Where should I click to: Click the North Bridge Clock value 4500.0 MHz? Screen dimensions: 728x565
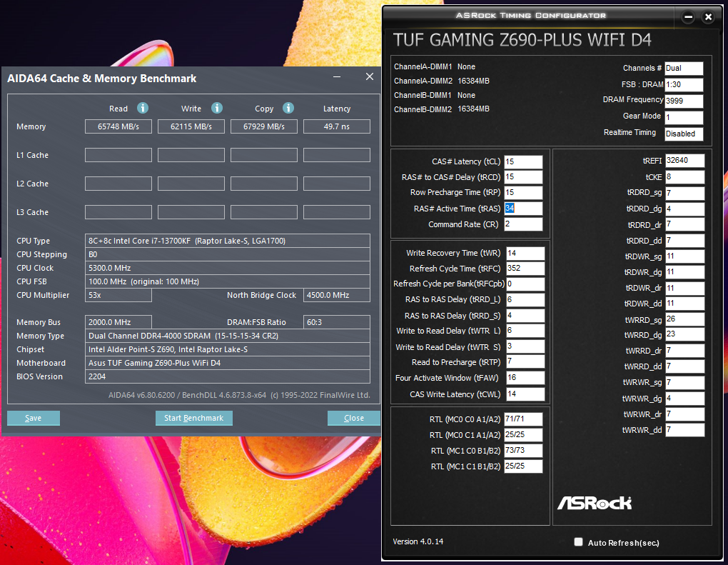tap(337, 295)
